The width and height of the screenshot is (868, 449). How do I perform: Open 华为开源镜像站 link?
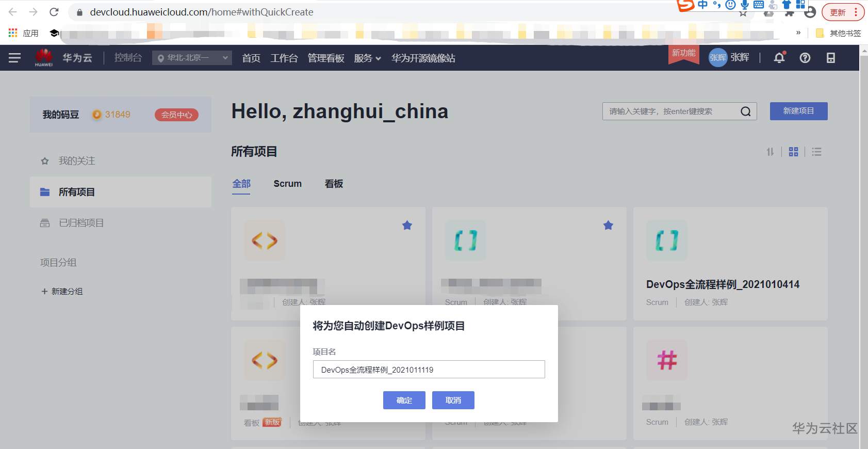point(423,58)
